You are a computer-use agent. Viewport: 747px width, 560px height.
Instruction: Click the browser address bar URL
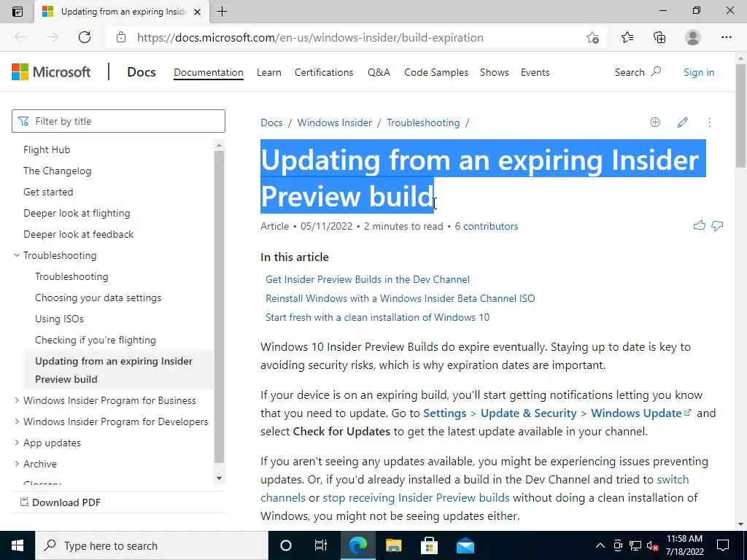click(x=310, y=37)
